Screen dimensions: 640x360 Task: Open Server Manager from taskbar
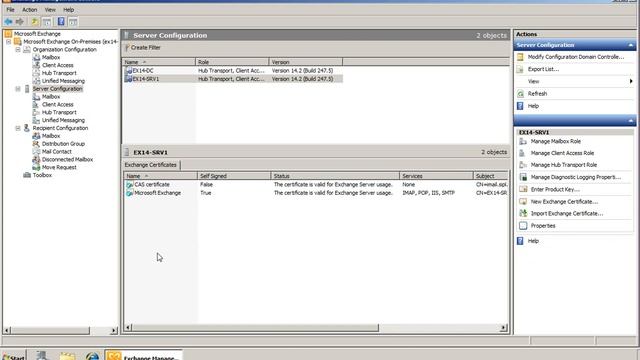(x=42, y=356)
